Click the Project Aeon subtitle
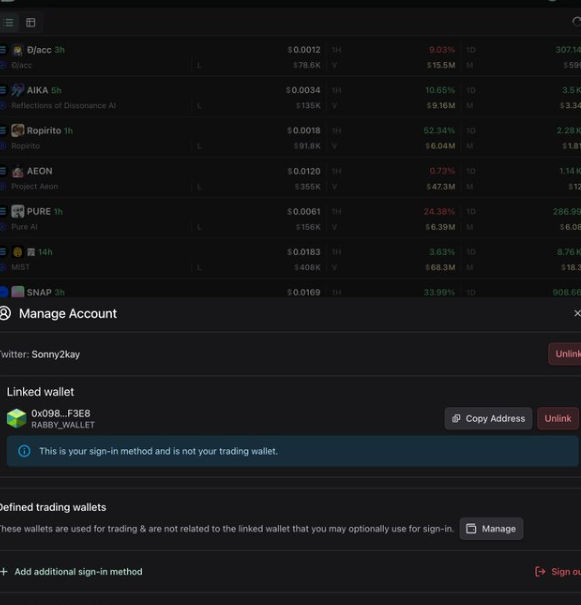 click(35, 186)
